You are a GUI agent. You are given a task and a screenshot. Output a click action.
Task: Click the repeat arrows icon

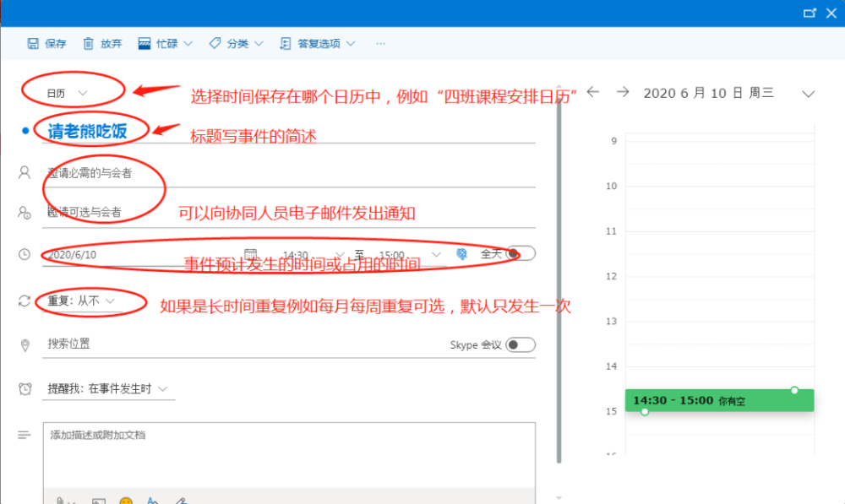click(x=25, y=301)
